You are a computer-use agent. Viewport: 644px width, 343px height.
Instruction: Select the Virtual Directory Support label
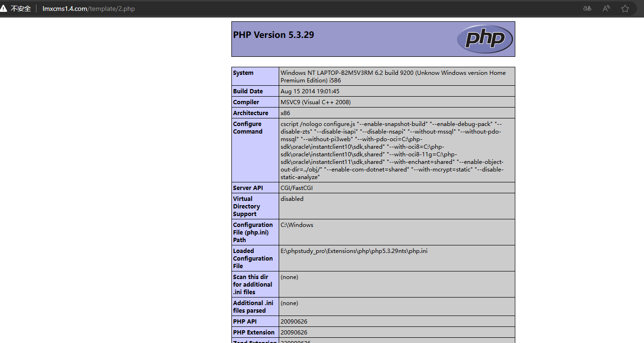click(247, 207)
